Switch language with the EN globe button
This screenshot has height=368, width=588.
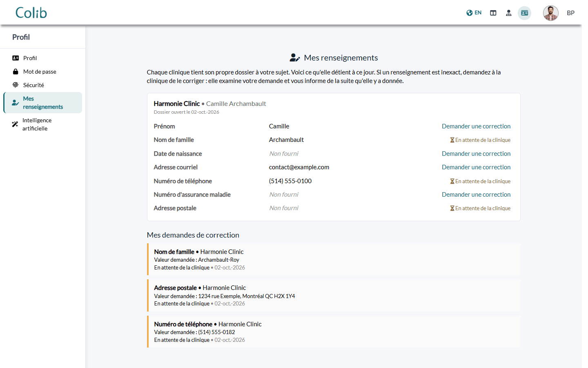474,13
